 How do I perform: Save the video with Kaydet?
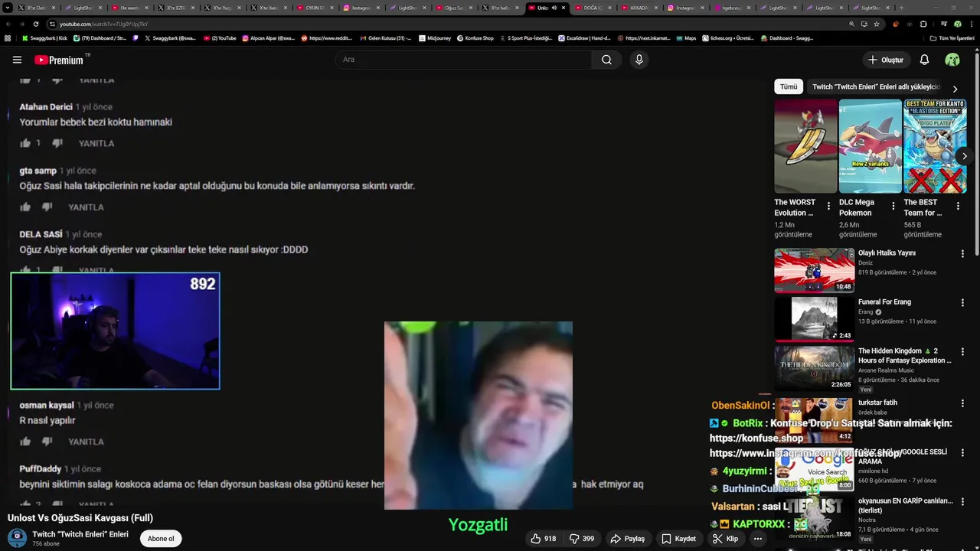pos(679,539)
